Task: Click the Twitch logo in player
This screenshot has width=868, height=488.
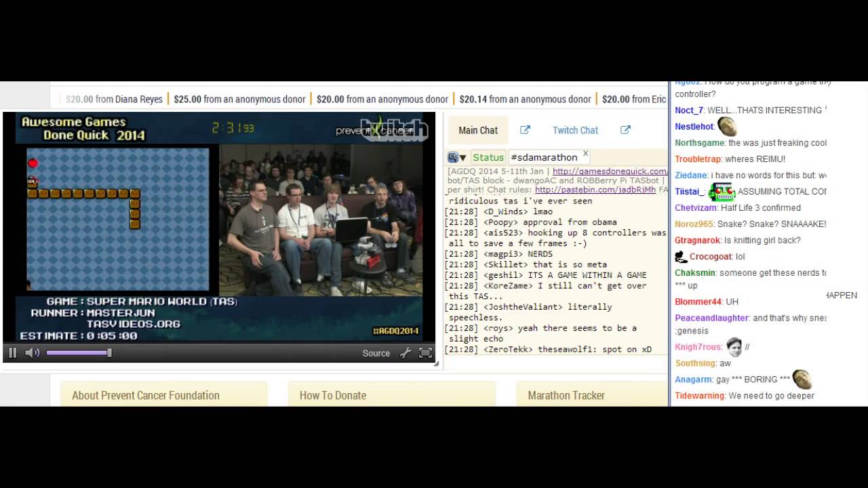Action: pos(395,129)
